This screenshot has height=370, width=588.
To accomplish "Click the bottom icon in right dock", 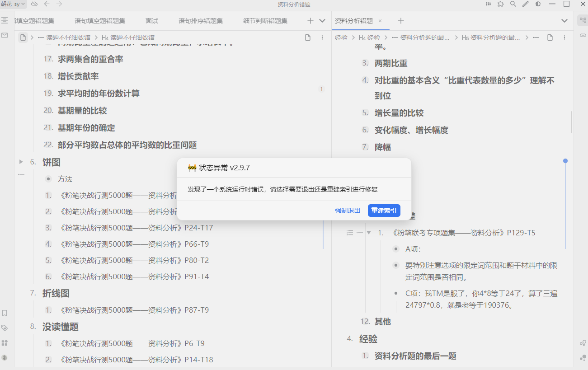I will pyautogui.click(x=583, y=357).
